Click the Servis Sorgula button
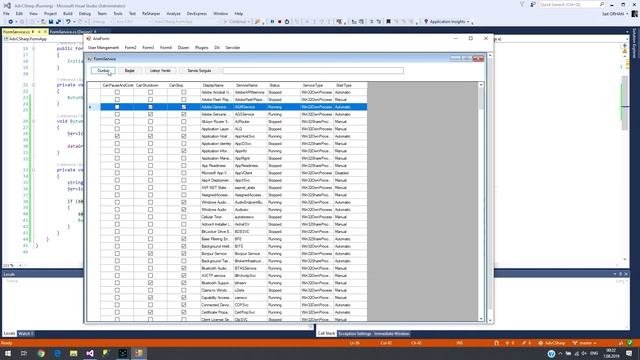 [x=199, y=71]
